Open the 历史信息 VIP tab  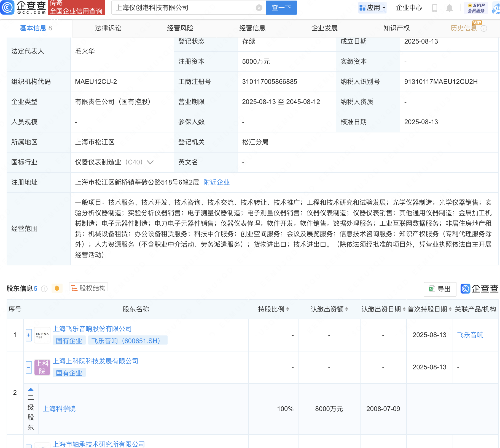coord(463,28)
